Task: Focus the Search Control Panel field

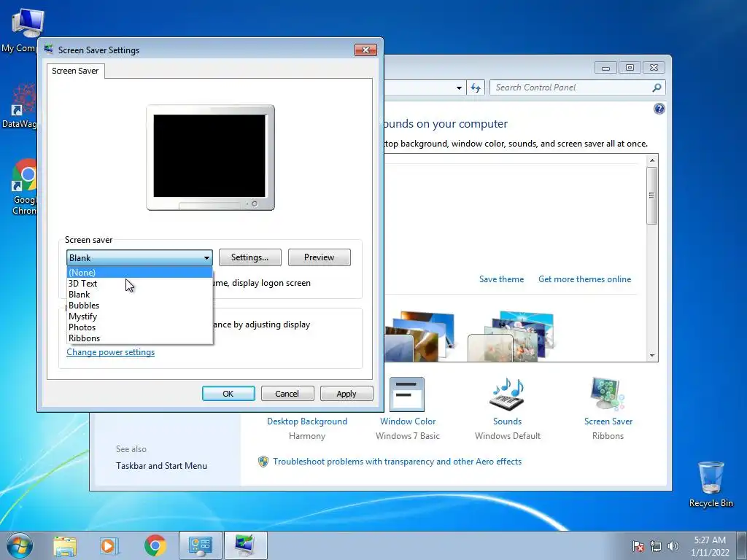Action: coord(572,87)
